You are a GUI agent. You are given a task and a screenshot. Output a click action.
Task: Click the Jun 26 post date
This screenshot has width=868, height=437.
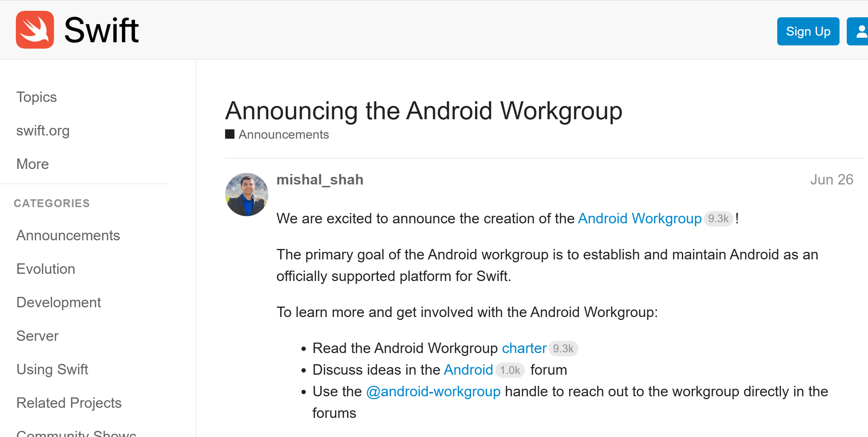point(832,180)
